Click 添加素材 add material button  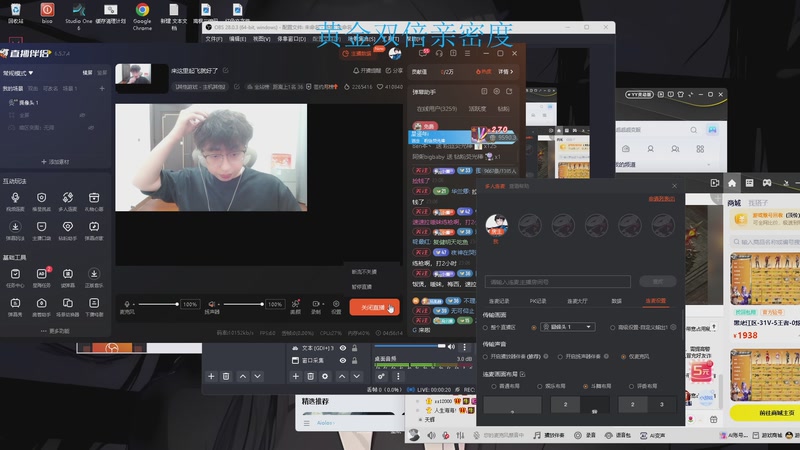[55, 162]
